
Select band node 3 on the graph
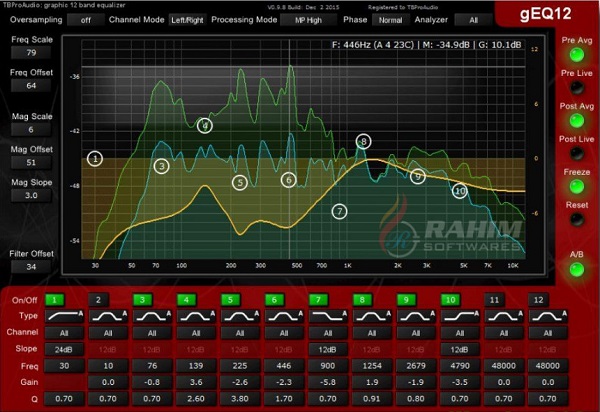(x=161, y=166)
